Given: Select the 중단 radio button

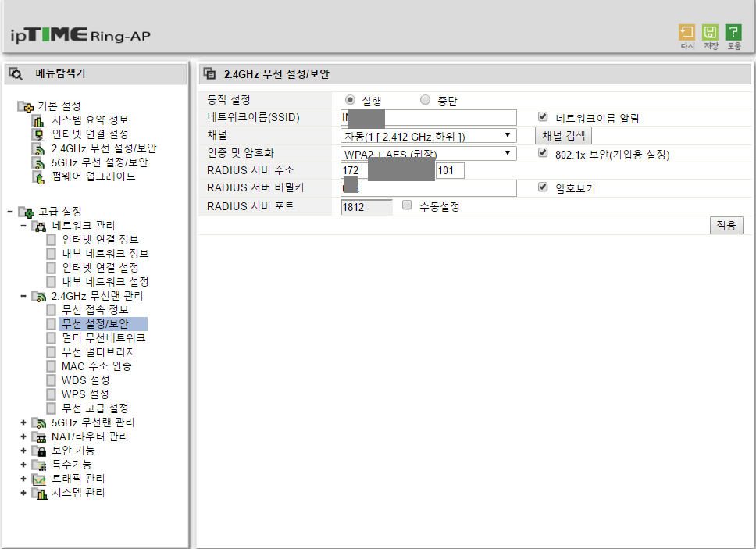Looking at the screenshot, I should pos(425,100).
